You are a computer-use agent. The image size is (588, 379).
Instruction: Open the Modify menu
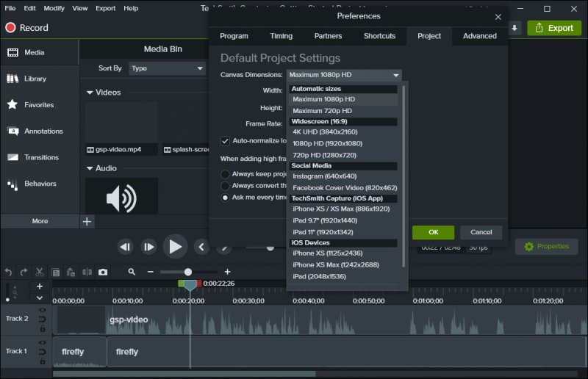pyautogui.click(x=54, y=8)
